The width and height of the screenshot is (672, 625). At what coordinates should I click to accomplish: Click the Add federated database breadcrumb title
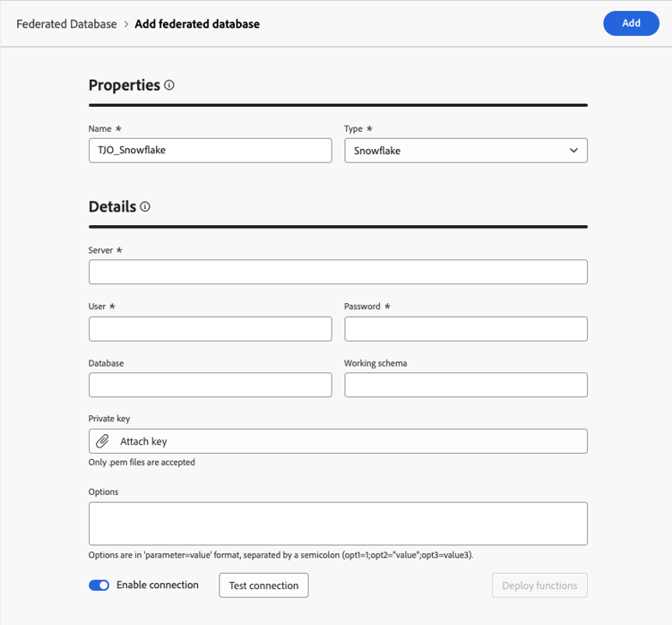pyautogui.click(x=197, y=24)
